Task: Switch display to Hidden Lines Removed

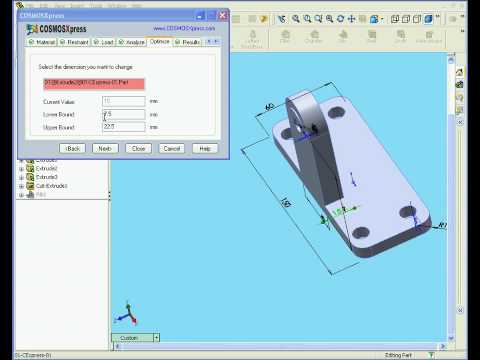Action: click(x=417, y=19)
